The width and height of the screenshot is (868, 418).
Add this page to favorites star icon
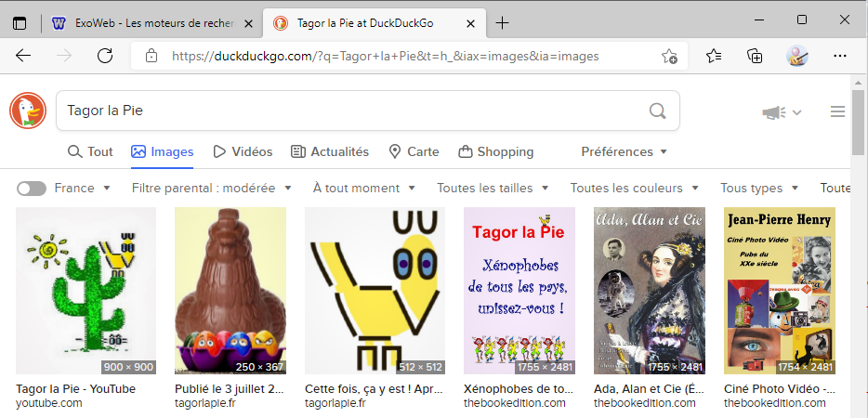(x=669, y=57)
